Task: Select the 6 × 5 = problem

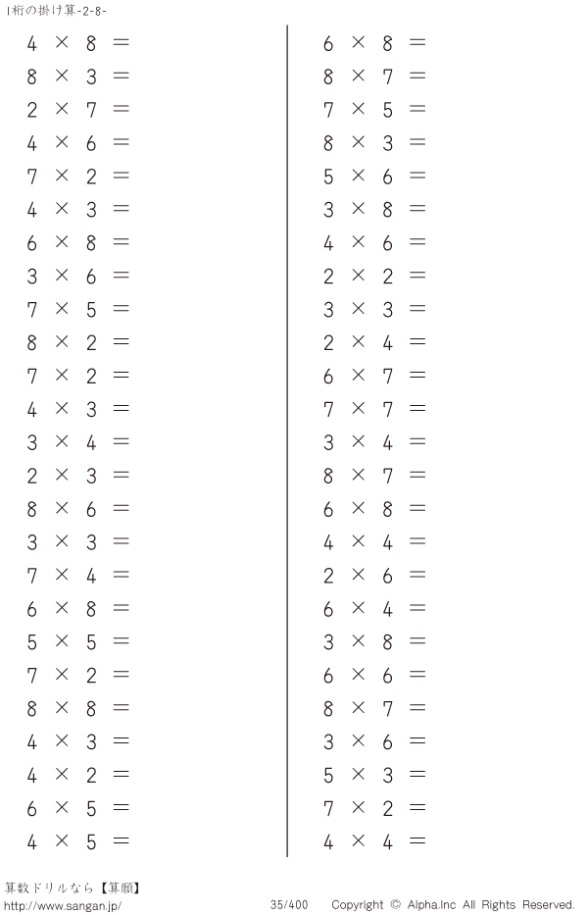Action: tap(78, 808)
